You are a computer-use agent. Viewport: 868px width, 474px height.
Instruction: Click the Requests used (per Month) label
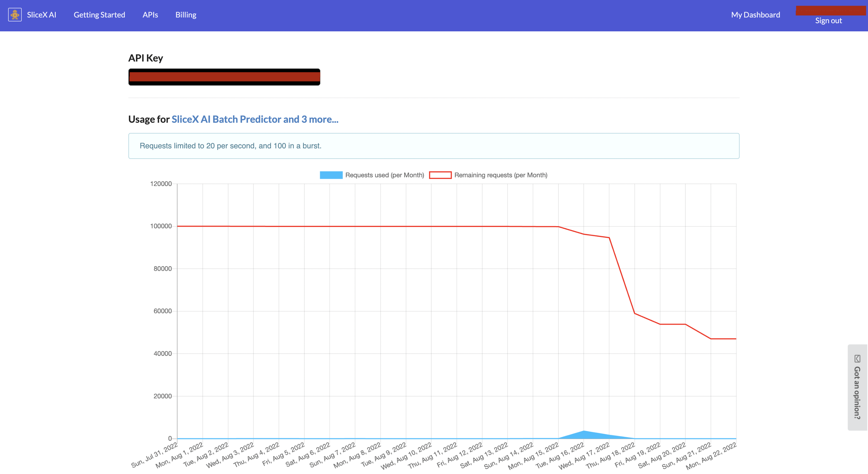[385, 175]
